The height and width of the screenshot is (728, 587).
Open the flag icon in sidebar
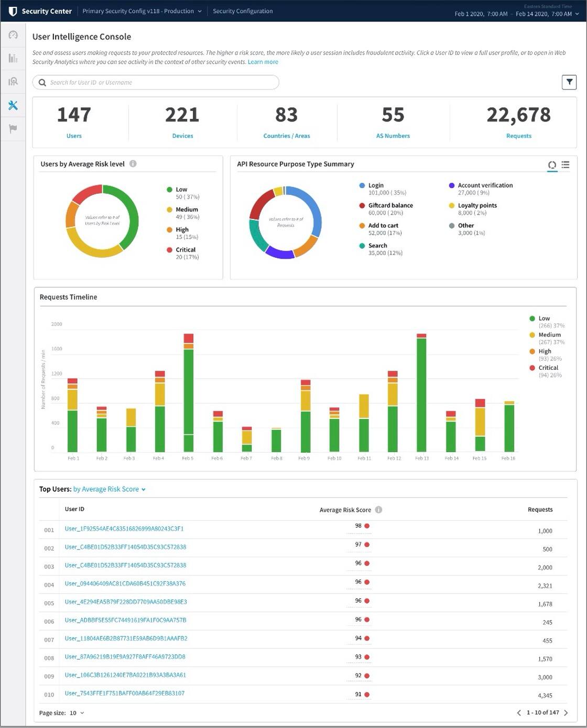coord(13,129)
